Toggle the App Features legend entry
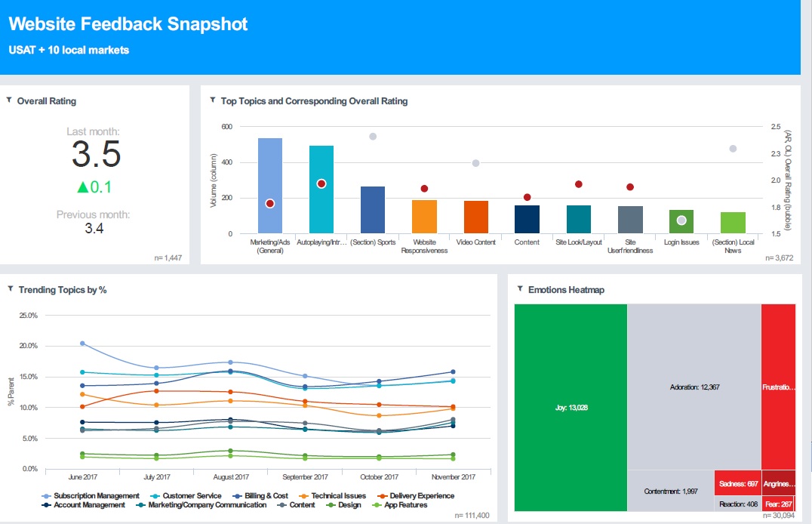Image resolution: width=812 pixels, height=524 pixels. pos(400,505)
